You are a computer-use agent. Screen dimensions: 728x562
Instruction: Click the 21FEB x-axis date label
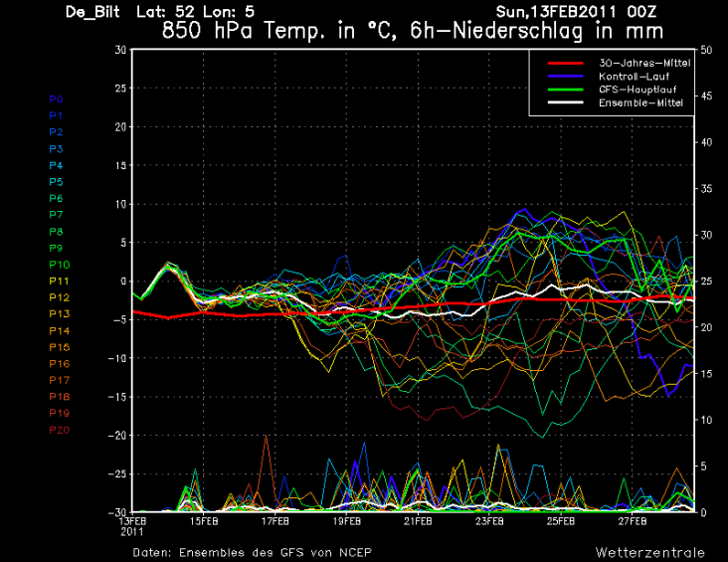[418, 521]
